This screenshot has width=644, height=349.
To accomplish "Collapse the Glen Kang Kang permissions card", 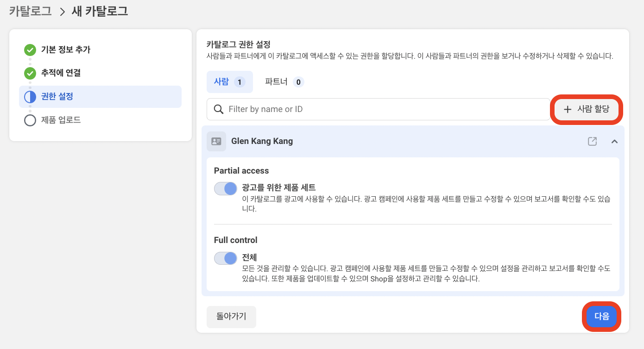I will point(614,141).
